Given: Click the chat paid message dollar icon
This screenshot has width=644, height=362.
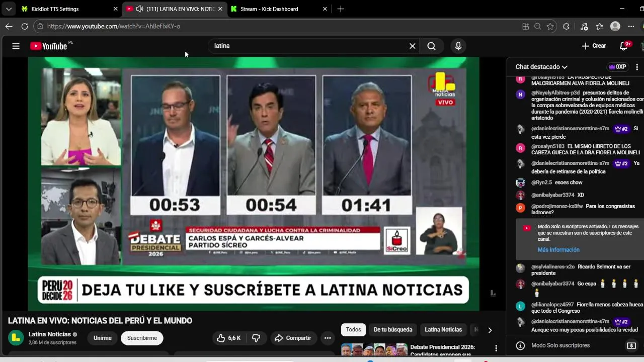Looking at the screenshot, I should 631,345.
